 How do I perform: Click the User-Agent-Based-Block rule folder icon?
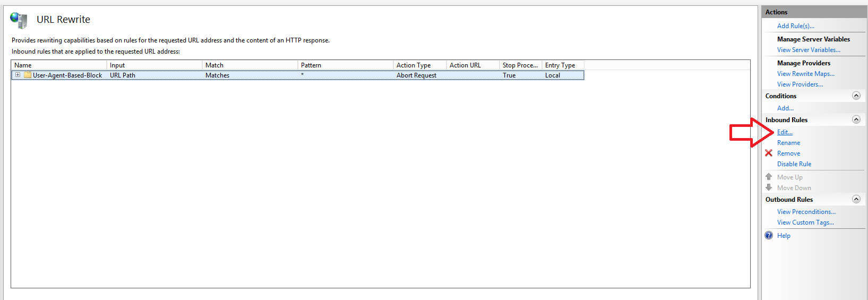coord(28,75)
